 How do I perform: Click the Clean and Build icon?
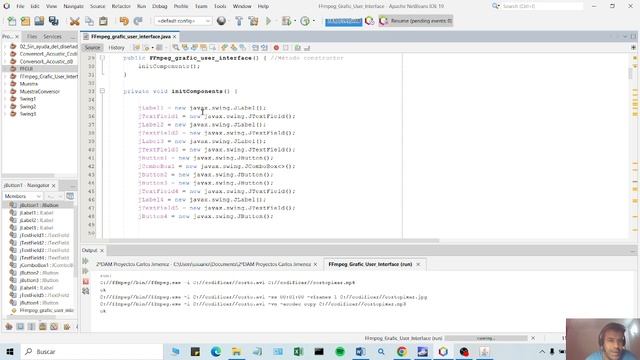253,21
